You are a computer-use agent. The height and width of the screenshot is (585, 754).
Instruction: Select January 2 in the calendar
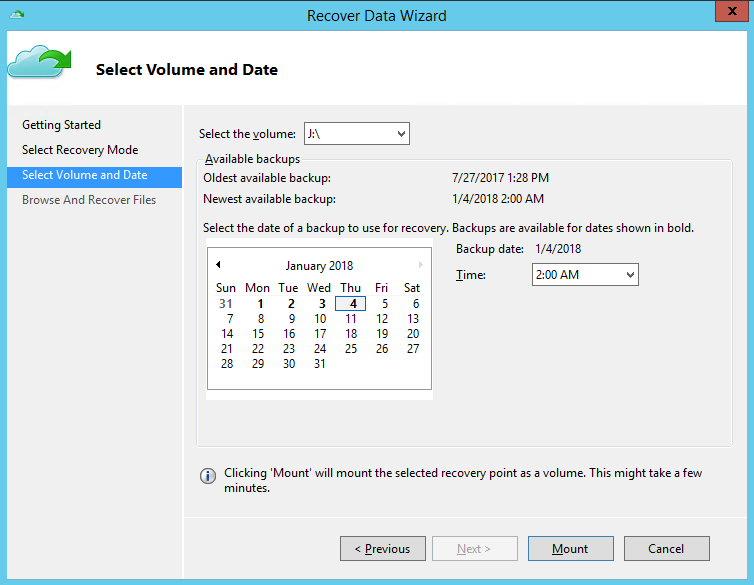pos(291,304)
